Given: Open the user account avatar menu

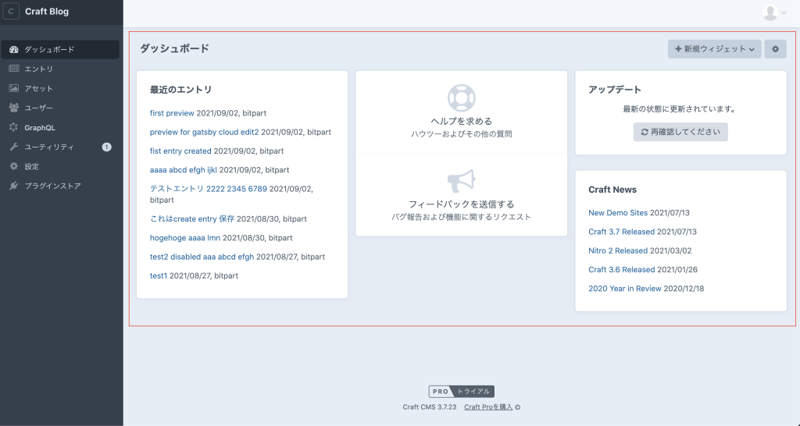Looking at the screenshot, I should pyautogui.click(x=771, y=12).
